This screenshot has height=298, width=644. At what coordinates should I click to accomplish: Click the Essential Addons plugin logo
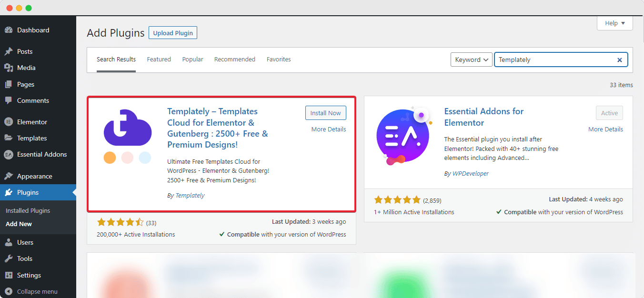(x=403, y=137)
